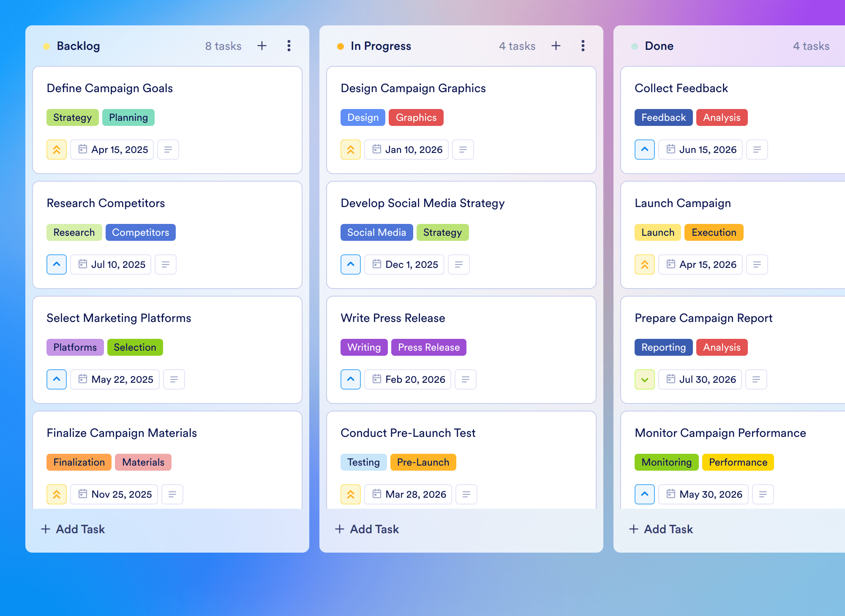Click the calendar icon on Research Competitors card
The width and height of the screenshot is (845, 616).
tap(83, 264)
